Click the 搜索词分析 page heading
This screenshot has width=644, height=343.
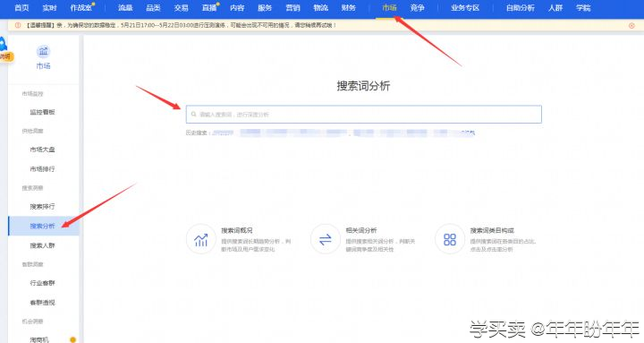click(363, 86)
